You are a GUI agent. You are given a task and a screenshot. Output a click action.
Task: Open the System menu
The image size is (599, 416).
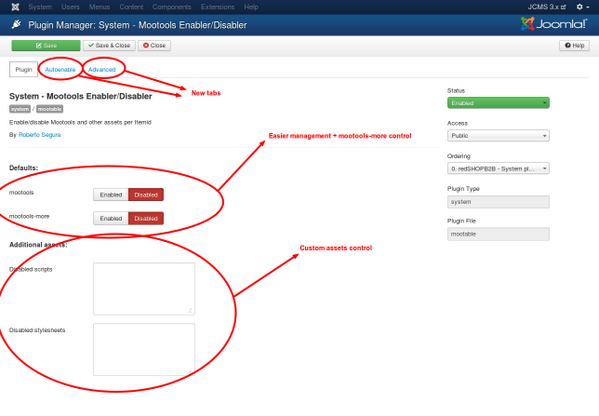click(40, 7)
